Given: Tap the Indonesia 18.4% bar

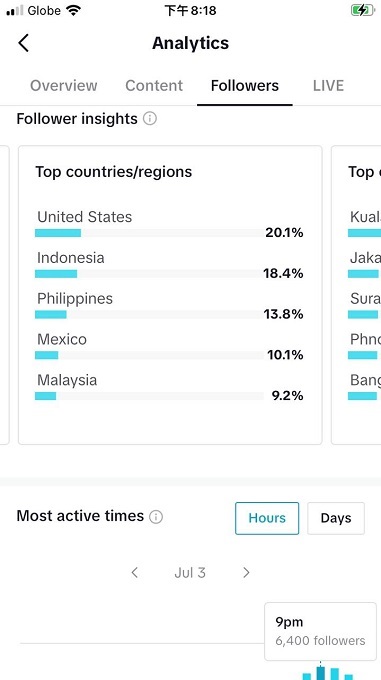Looking at the screenshot, I should (x=149, y=274).
